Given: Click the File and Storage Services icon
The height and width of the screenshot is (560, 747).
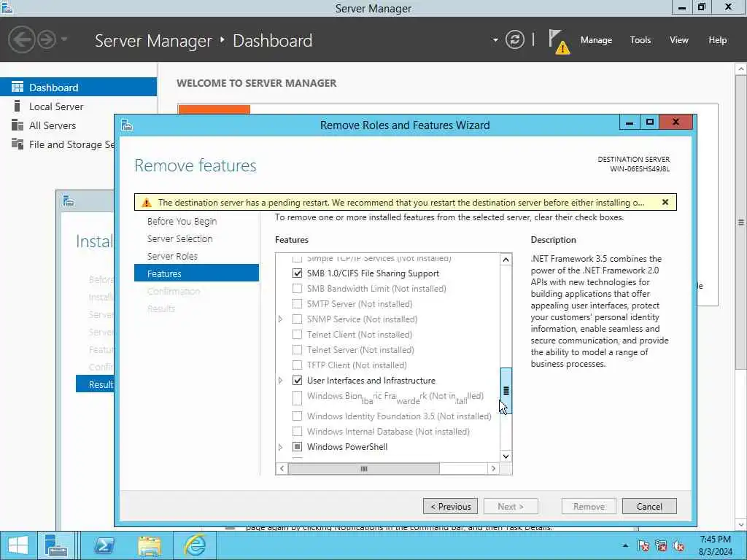Looking at the screenshot, I should point(18,144).
